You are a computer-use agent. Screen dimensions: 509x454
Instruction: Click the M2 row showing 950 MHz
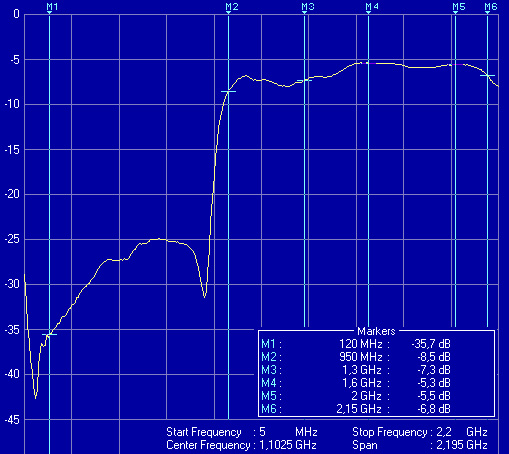356,357
